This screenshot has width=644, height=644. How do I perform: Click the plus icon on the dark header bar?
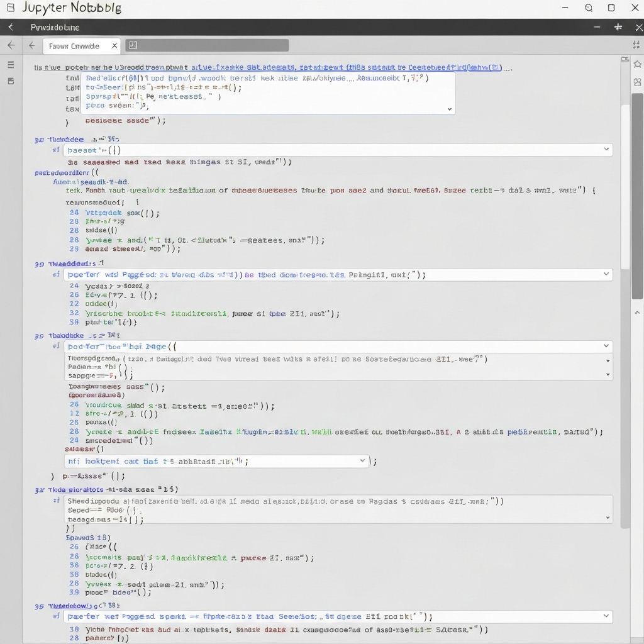coord(619,27)
